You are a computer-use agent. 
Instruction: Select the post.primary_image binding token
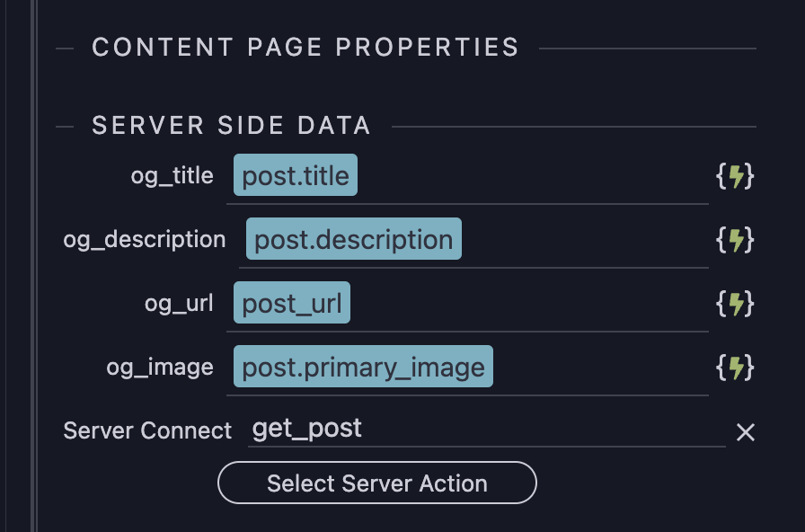point(362,367)
